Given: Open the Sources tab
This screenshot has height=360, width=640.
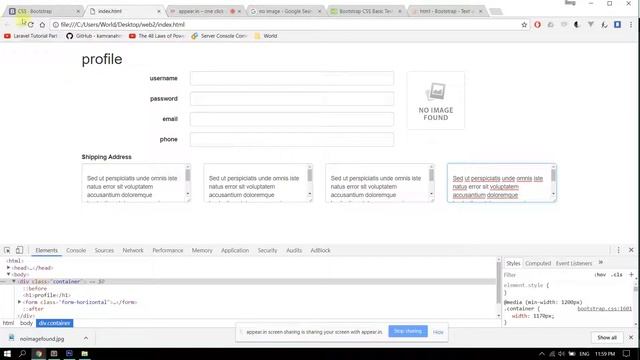Looking at the screenshot, I should (x=104, y=250).
